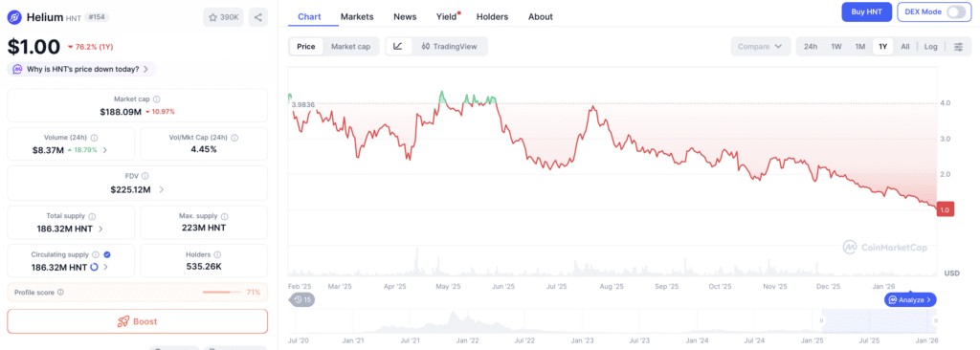Click the 535.26K holders value
This screenshot has width=980, height=350.
coord(204,267)
